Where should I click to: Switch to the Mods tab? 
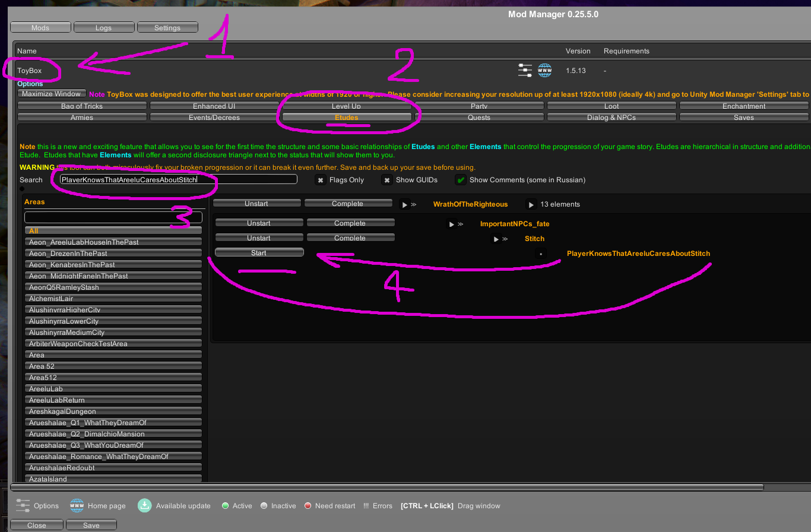pyautogui.click(x=40, y=27)
